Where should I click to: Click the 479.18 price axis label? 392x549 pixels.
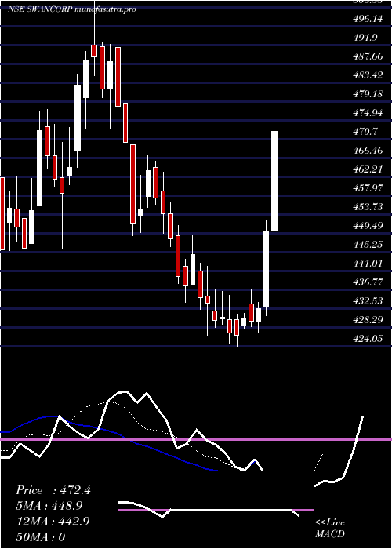pyautogui.click(x=368, y=94)
